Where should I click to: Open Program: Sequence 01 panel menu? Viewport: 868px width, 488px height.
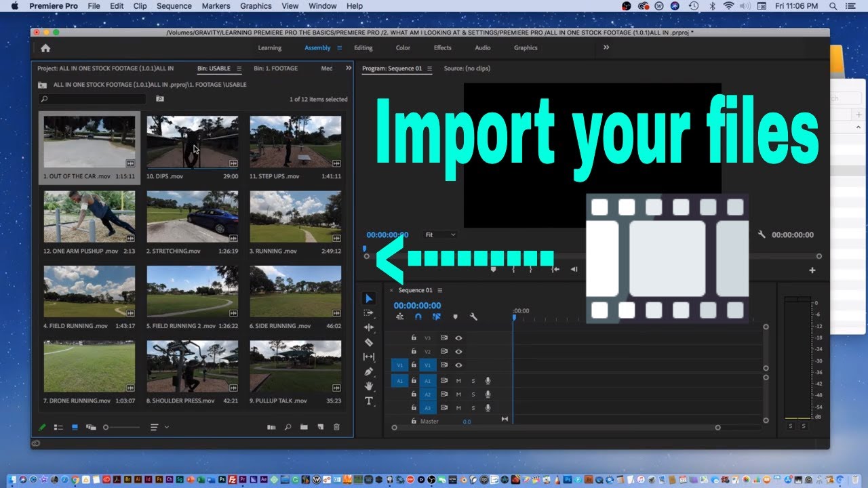[x=429, y=68]
